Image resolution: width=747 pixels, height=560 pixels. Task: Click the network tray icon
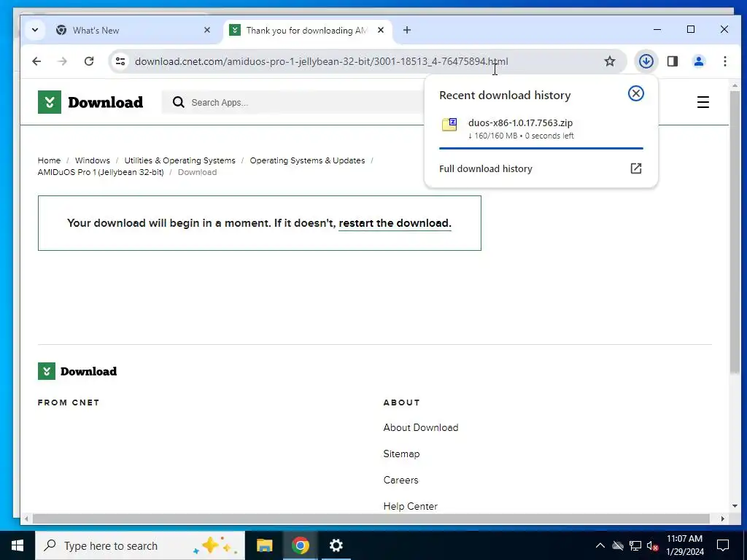pos(635,545)
